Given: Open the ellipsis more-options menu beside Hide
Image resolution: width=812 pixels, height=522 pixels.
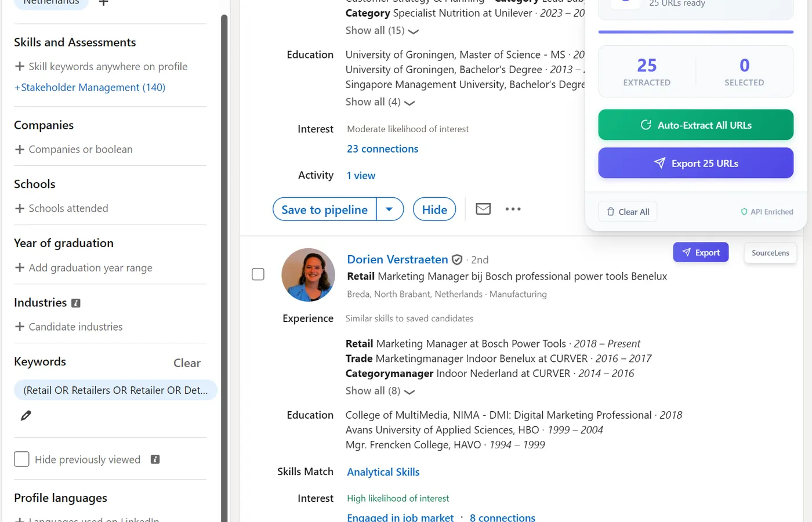Looking at the screenshot, I should 513,209.
